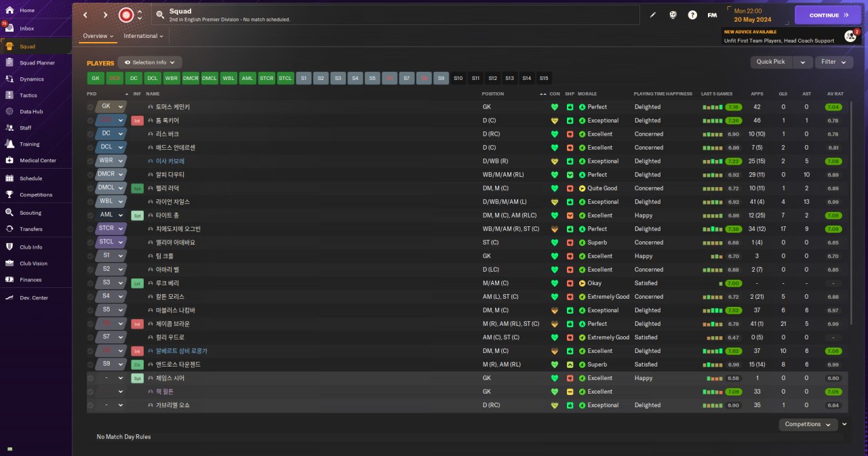This screenshot has width=868, height=456.
Task: Sort by the POSITION column header
Action: click(493, 94)
